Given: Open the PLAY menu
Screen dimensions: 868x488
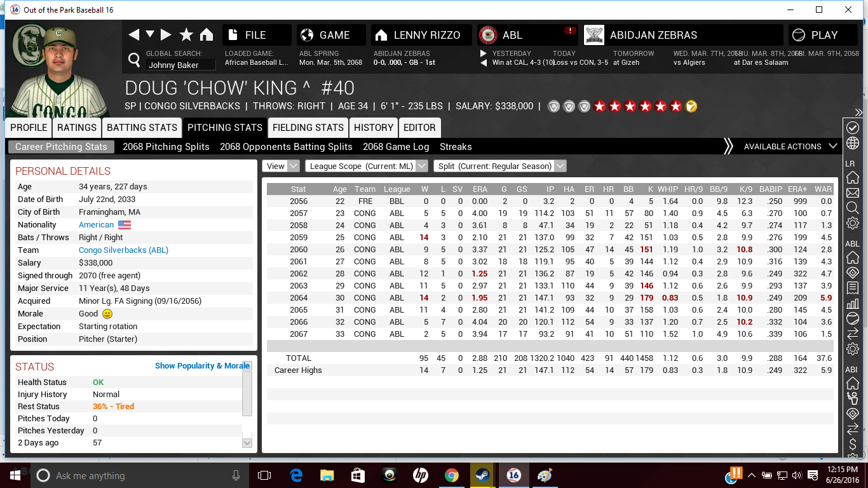Looking at the screenshot, I should click(824, 35).
